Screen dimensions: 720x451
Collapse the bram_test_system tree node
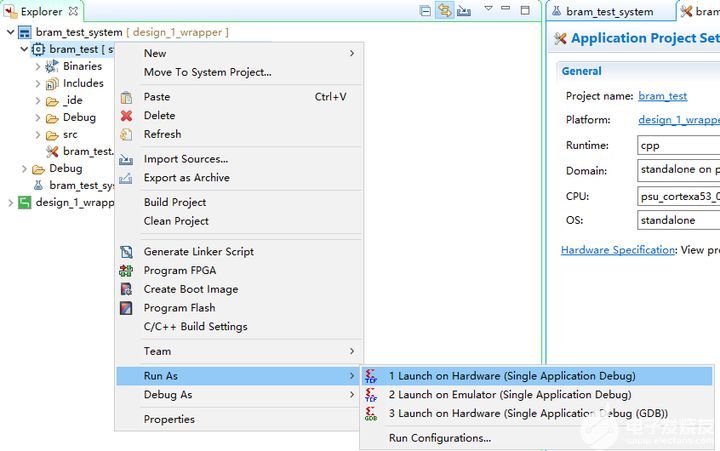(x=10, y=32)
